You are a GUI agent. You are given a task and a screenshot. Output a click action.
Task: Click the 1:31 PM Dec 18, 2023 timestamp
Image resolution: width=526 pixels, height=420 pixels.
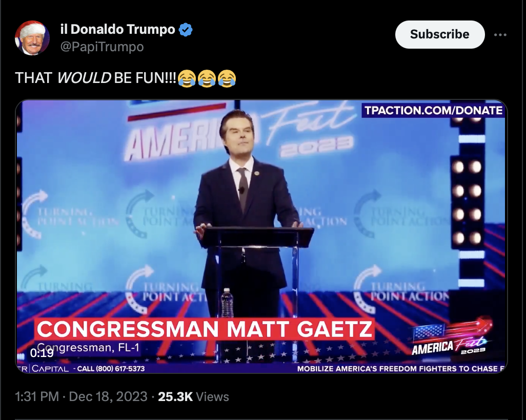click(81, 396)
